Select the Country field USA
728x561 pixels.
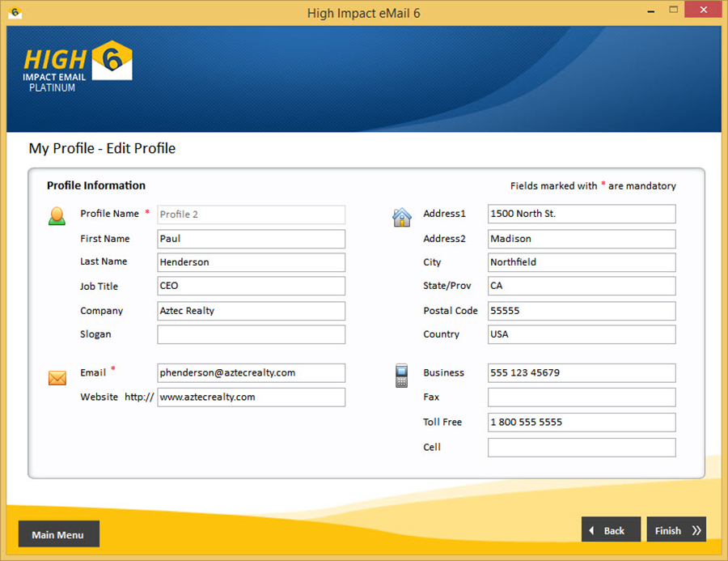tap(582, 334)
